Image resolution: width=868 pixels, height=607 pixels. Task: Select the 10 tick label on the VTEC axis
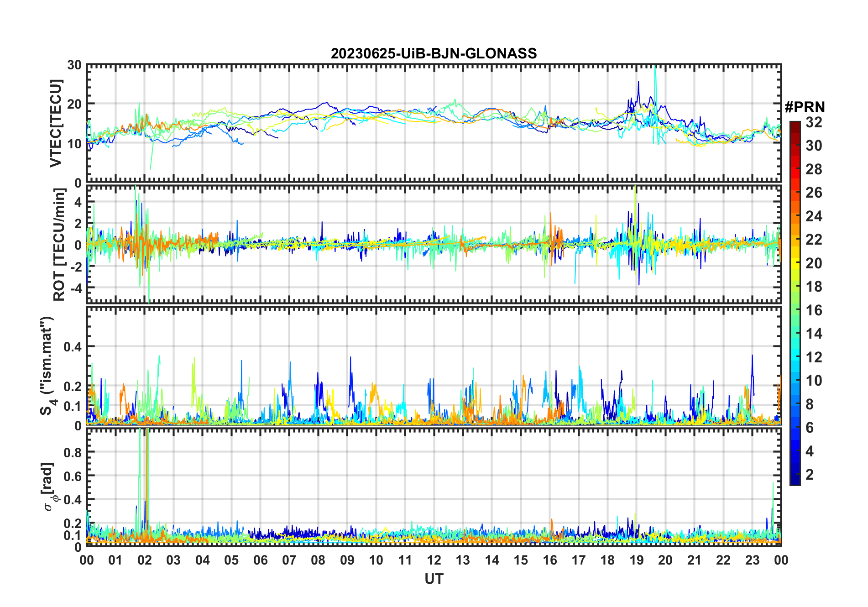coord(74,143)
